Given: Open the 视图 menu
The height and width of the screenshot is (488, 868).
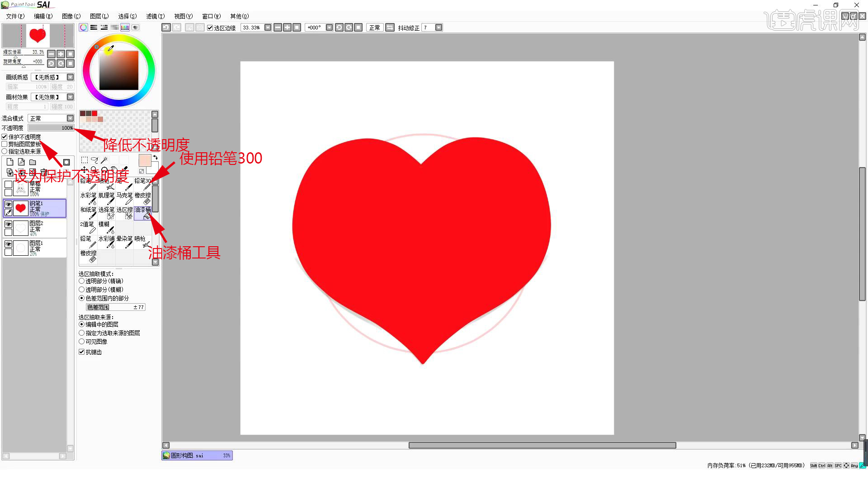Looking at the screenshot, I should 184,16.
